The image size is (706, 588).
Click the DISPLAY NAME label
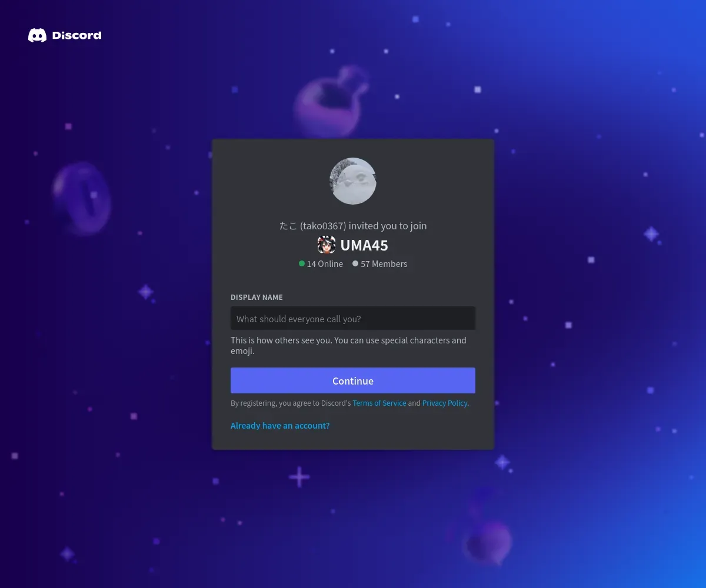point(257,298)
